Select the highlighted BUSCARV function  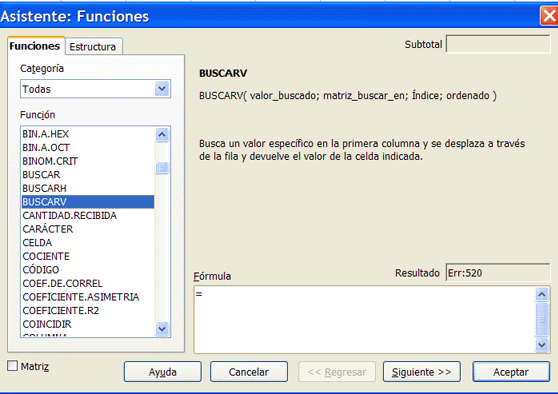(x=88, y=202)
